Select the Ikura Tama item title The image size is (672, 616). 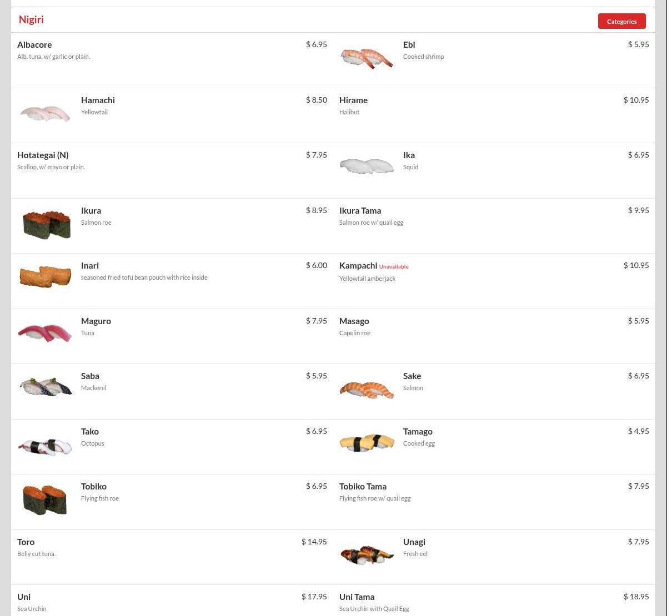360,210
